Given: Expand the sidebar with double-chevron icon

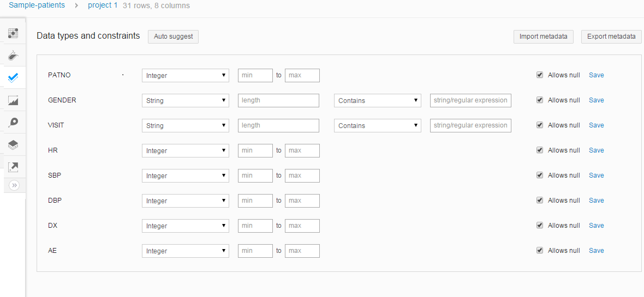Looking at the screenshot, I should 14,185.
